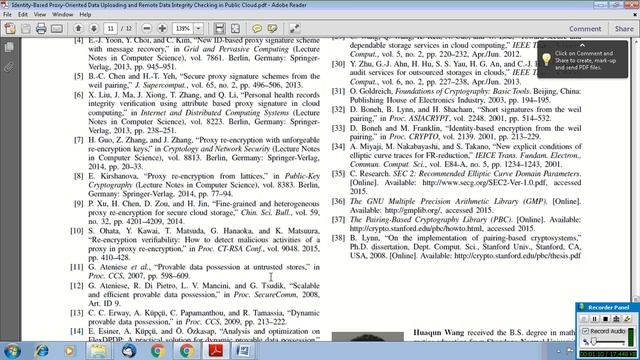Open the File menu
This screenshot has height=360, width=640.
coord(7,14)
